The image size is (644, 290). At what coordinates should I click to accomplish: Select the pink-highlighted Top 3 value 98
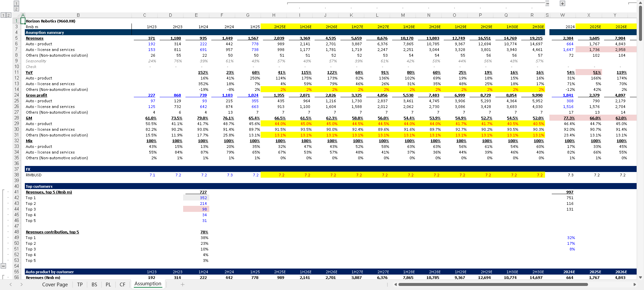[196, 209]
